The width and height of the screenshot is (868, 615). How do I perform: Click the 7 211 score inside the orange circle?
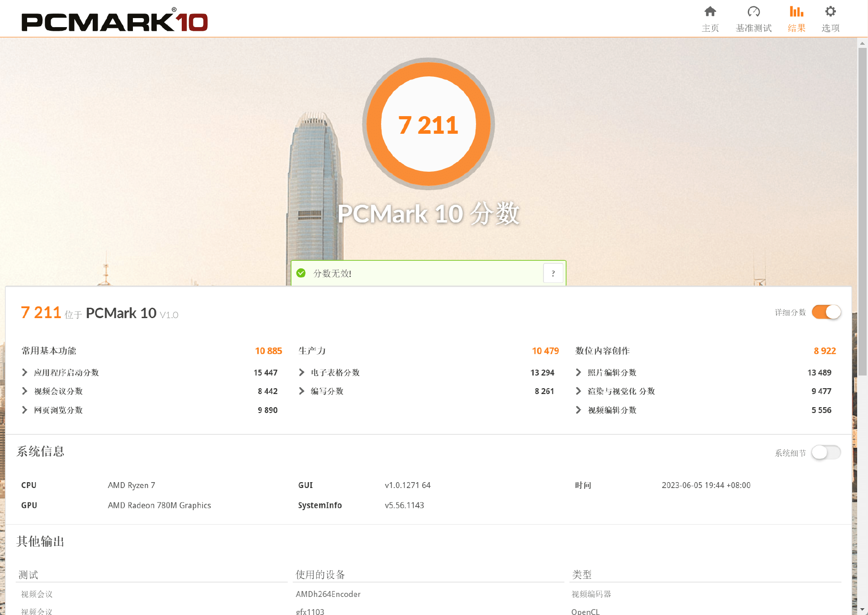point(428,125)
